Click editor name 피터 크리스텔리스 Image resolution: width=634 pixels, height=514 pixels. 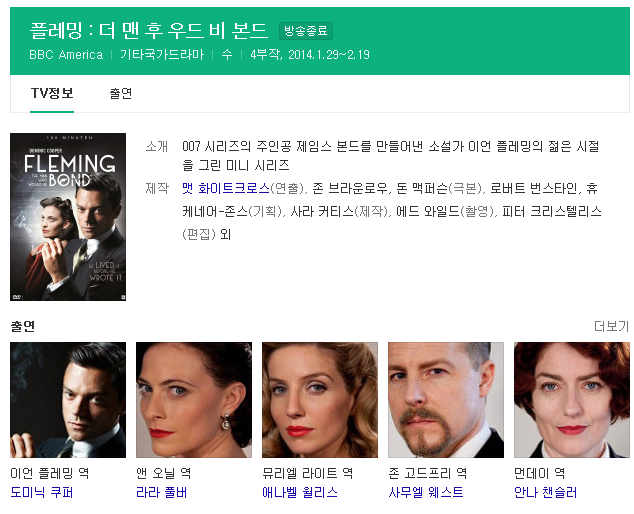click(552, 212)
